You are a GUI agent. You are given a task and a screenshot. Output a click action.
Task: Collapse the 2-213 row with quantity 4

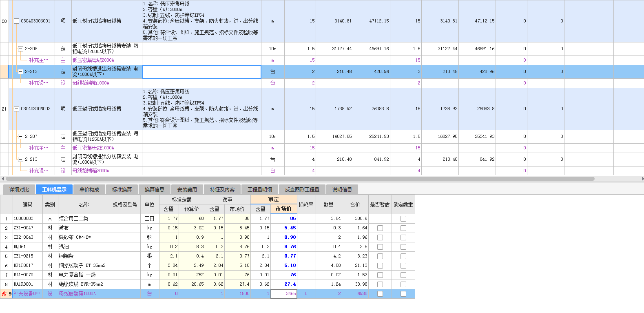[21, 160]
